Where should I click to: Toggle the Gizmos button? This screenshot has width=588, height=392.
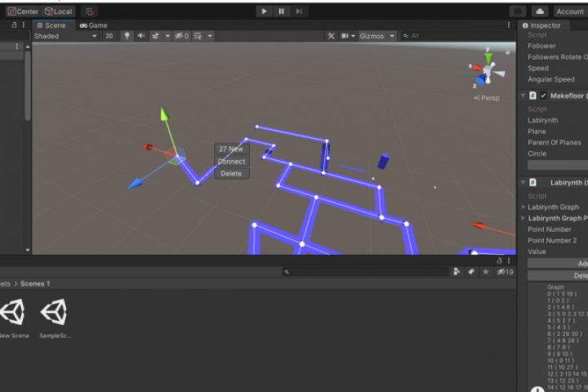[372, 36]
